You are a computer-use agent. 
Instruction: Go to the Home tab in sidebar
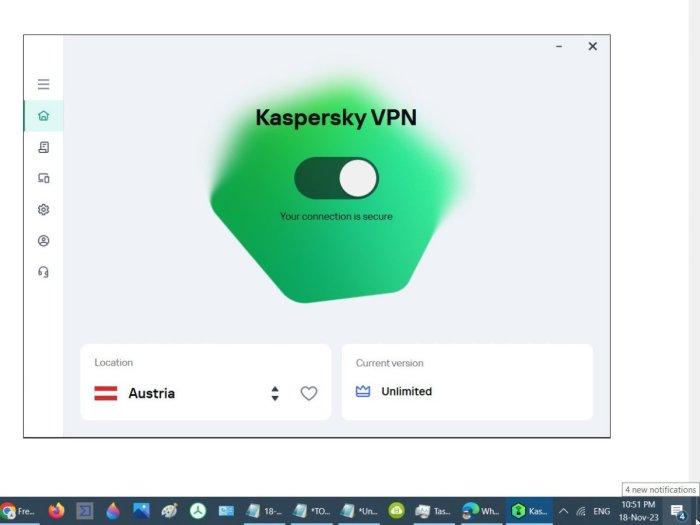[43, 116]
